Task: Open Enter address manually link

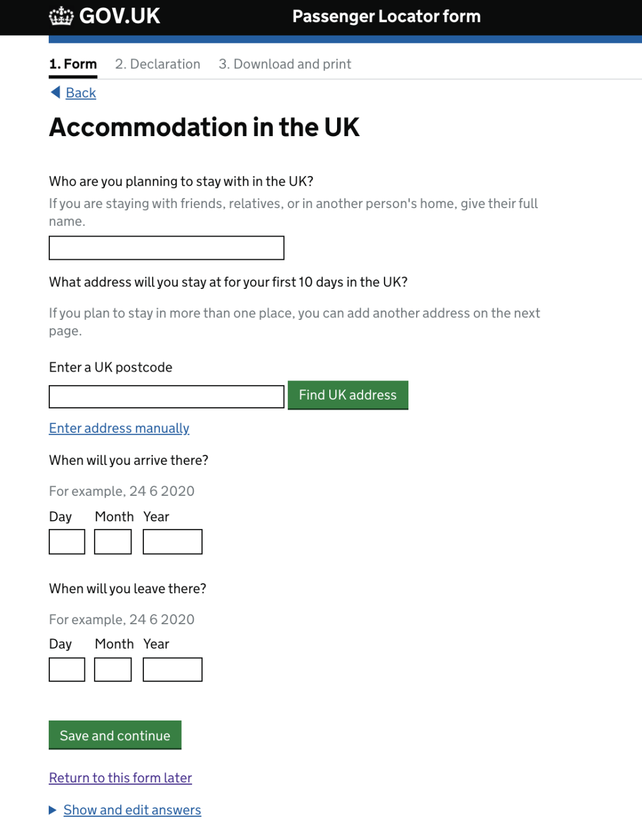Action: 119,428
